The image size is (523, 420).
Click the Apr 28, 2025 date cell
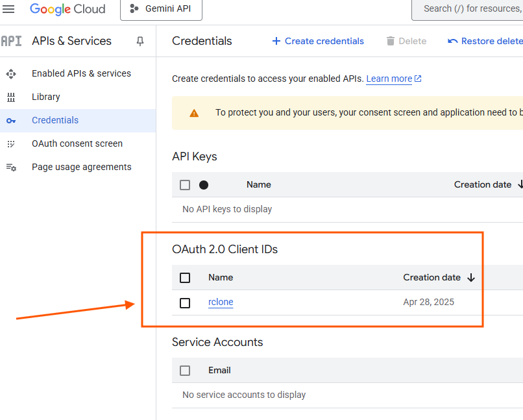[429, 302]
